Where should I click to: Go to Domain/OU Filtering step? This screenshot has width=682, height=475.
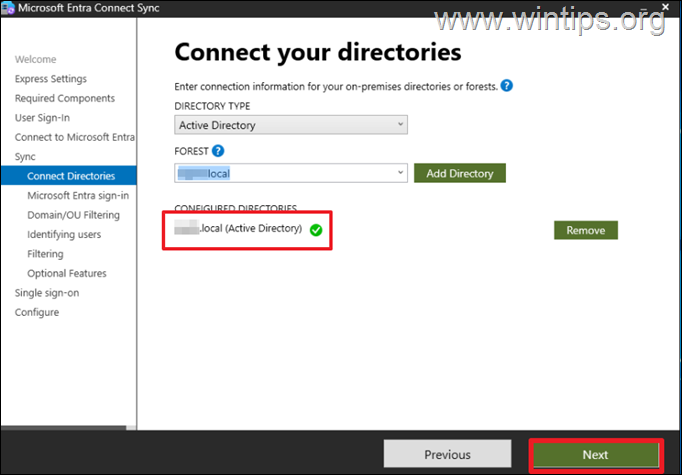(x=74, y=215)
